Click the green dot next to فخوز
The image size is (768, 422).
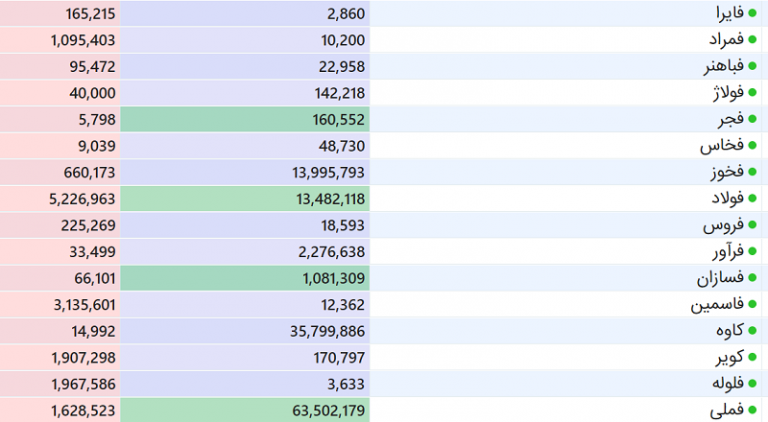[x=752, y=172]
